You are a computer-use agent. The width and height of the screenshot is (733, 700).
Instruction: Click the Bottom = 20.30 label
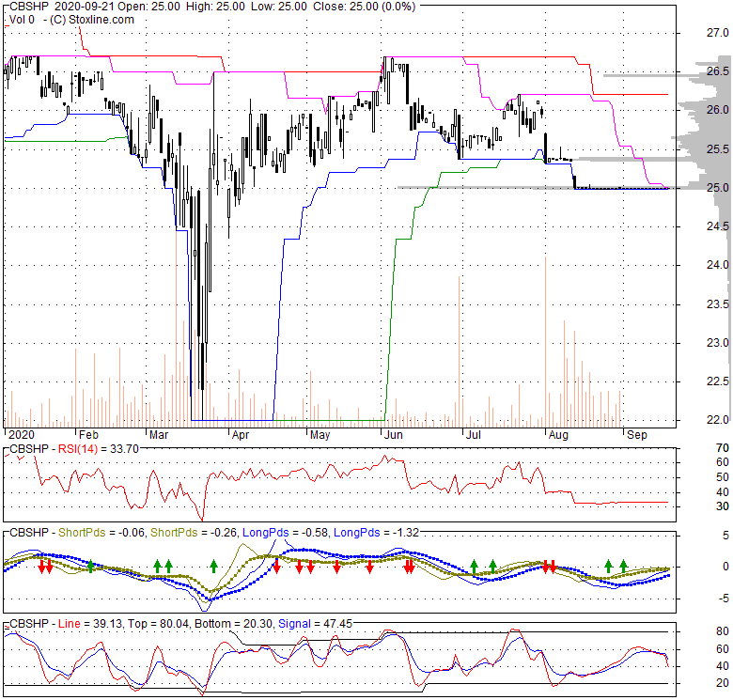[x=233, y=624]
